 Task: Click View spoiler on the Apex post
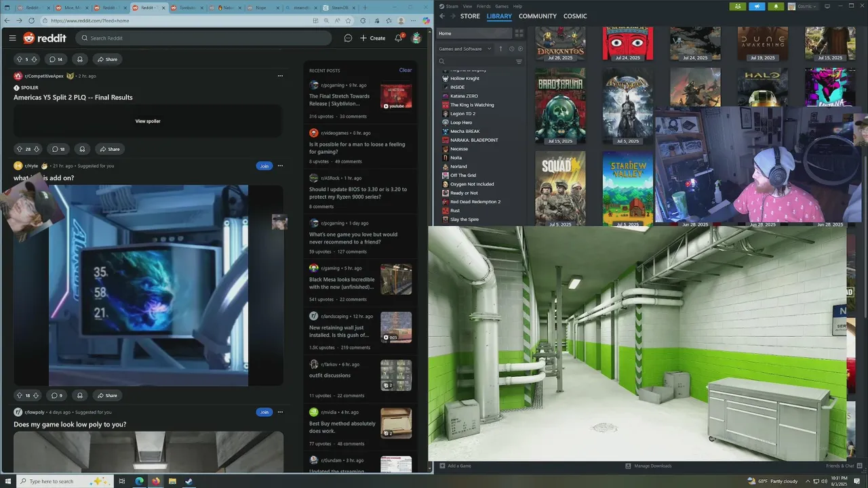(148, 121)
